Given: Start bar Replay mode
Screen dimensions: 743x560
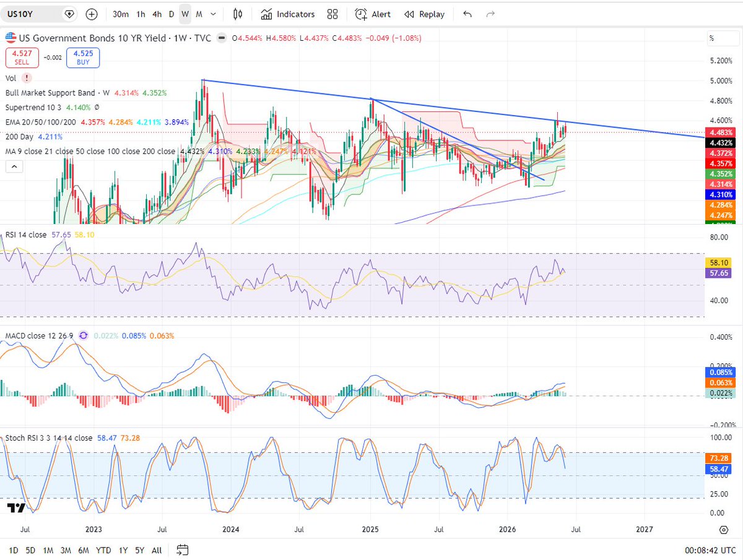Looking at the screenshot, I should [424, 14].
